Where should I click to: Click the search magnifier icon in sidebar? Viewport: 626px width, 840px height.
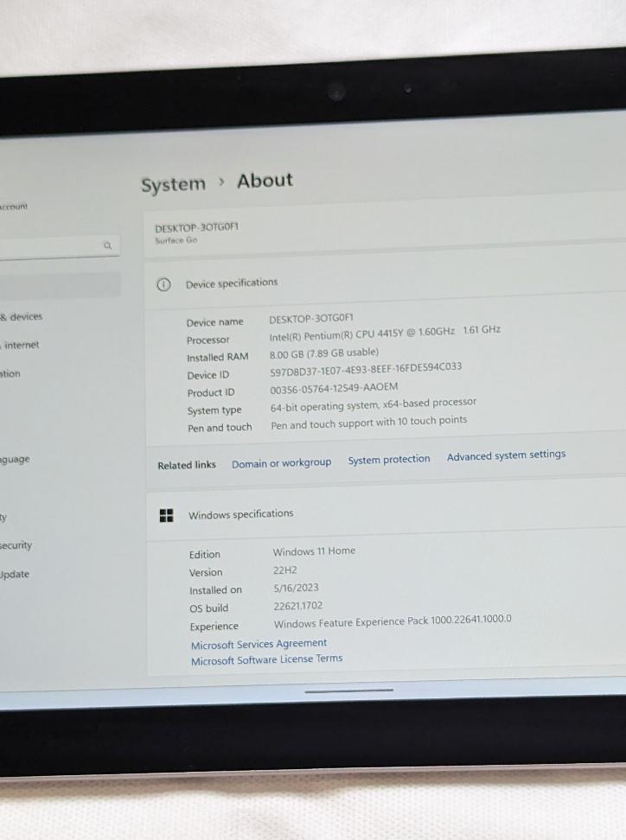pyautogui.click(x=108, y=246)
